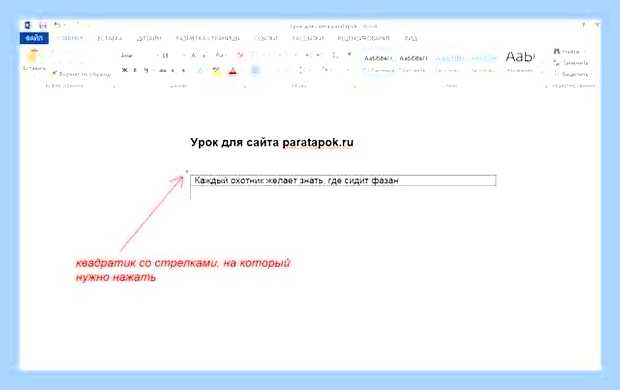Click the heading 'Урок для сайта paratapok.ru'
Screen dimensions: 620x390
tap(272, 142)
